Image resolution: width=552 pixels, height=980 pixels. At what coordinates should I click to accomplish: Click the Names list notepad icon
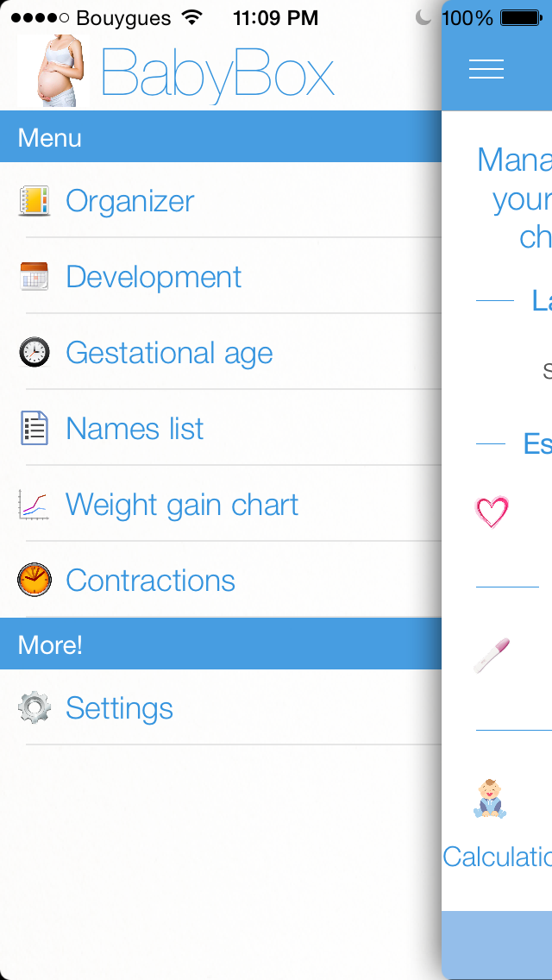[x=33, y=428]
